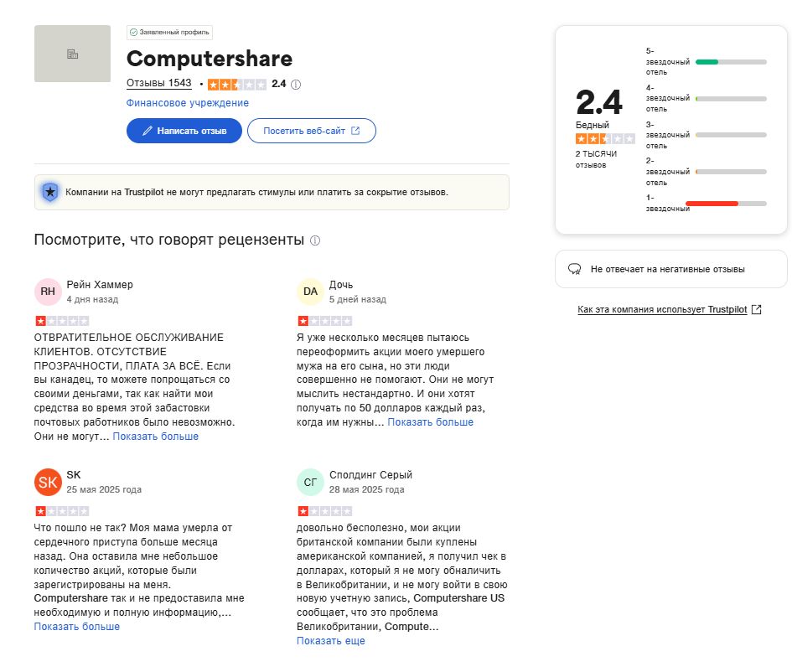Click the СГ reviewer avatar
The height and width of the screenshot is (672, 792).
pyautogui.click(x=310, y=482)
